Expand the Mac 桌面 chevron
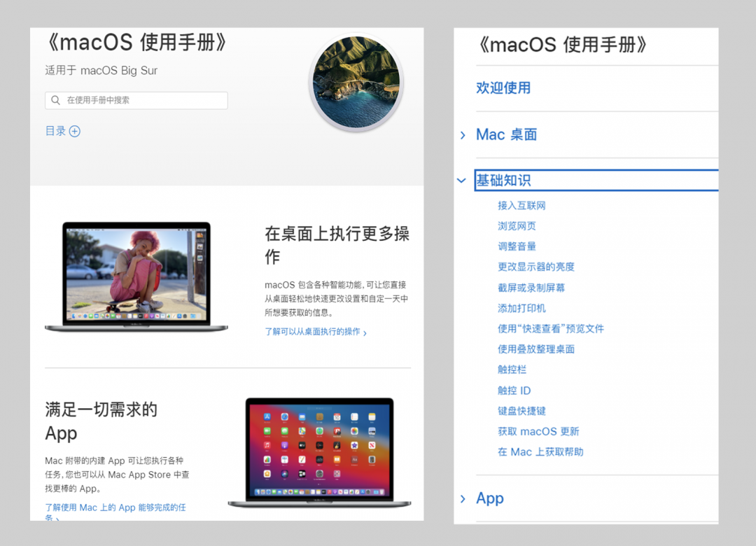756x546 pixels. click(463, 135)
